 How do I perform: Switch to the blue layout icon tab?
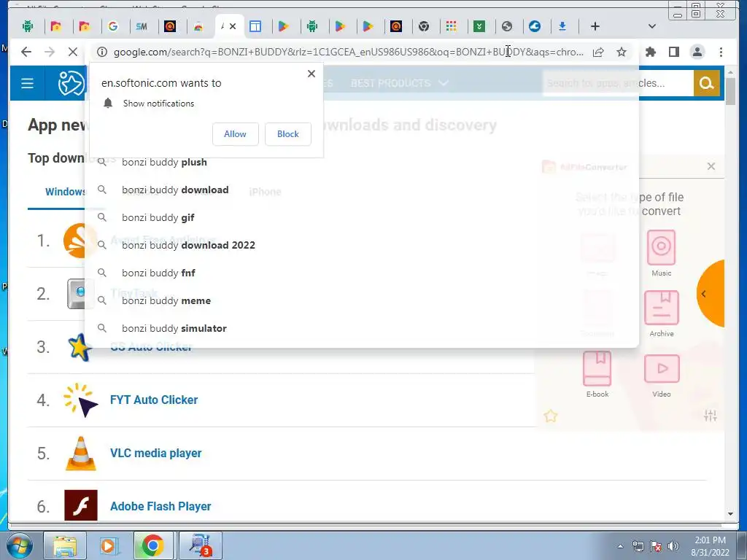click(x=255, y=26)
